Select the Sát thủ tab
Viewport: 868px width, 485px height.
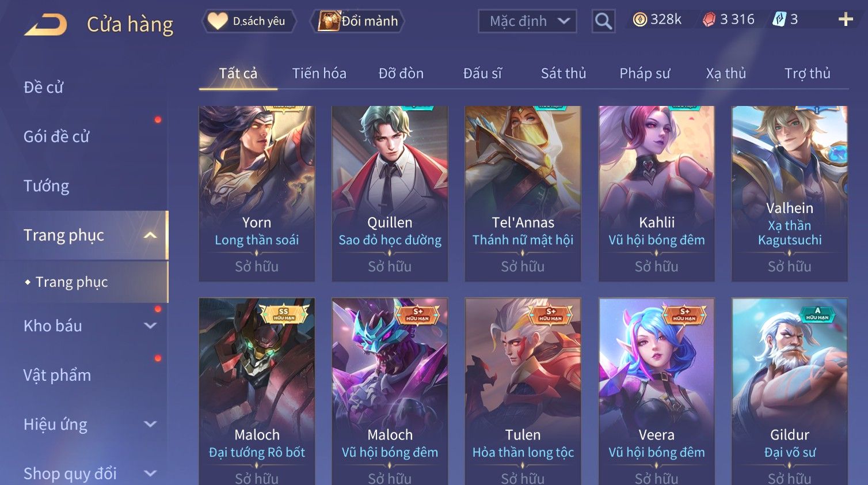click(x=564, y=74)
